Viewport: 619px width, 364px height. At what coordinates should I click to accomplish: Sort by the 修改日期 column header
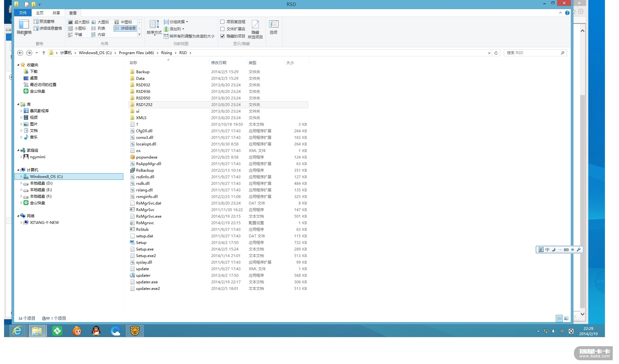(x=219, y=63)
